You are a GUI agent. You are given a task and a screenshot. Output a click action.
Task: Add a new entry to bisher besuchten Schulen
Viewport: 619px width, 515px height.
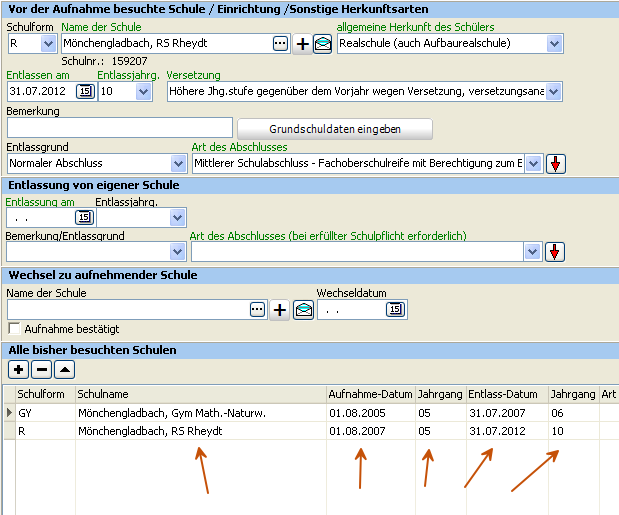tap(18, 370)
